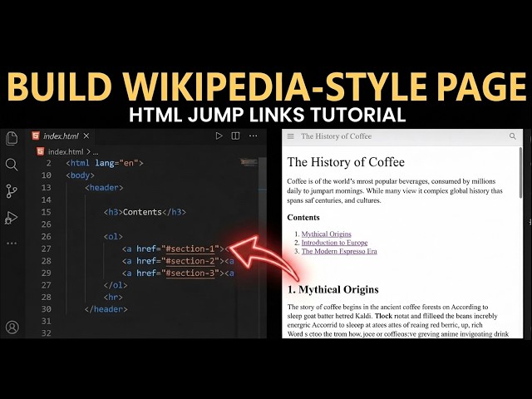Click the opening <header> tag

point(104,188)
